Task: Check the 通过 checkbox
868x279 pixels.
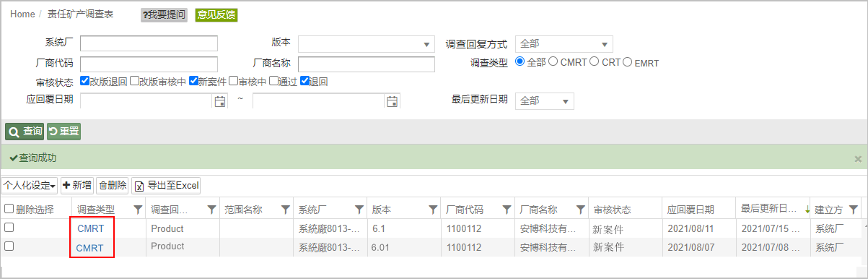Action: 274,81
